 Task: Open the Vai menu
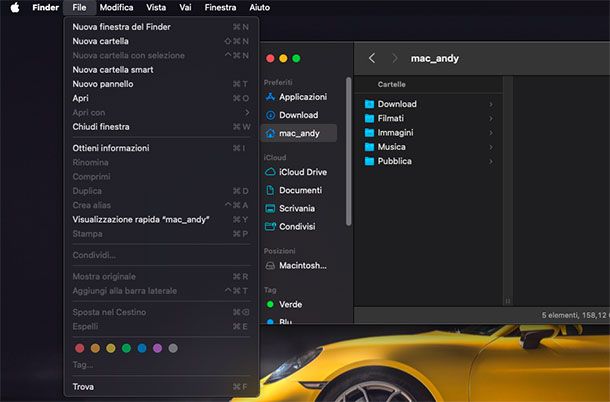(185, 7)
